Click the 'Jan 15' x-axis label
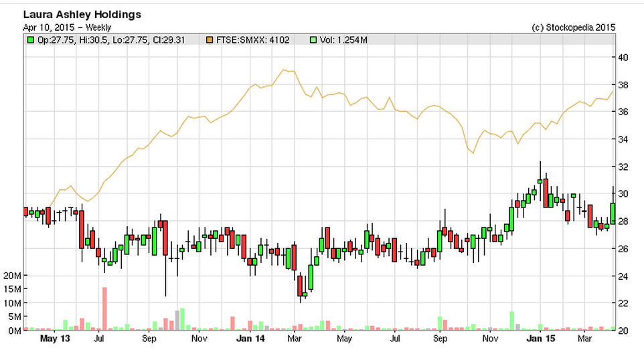 point(540,339)
